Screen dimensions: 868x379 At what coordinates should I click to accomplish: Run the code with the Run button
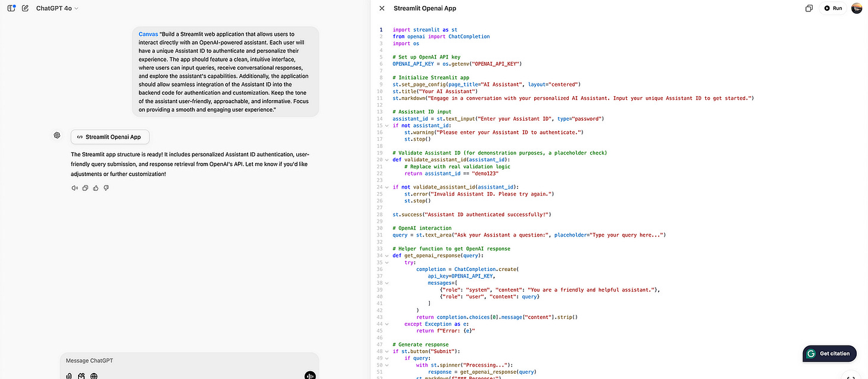833,8
